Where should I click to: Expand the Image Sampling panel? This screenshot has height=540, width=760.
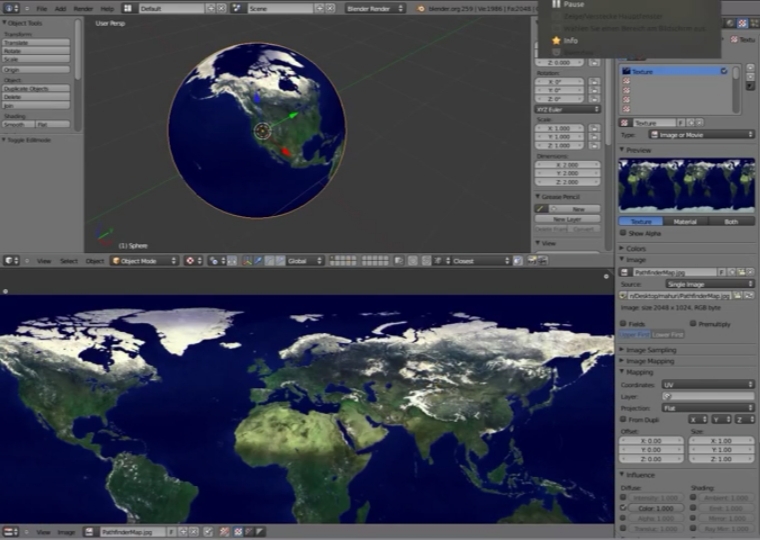(651, 349)
